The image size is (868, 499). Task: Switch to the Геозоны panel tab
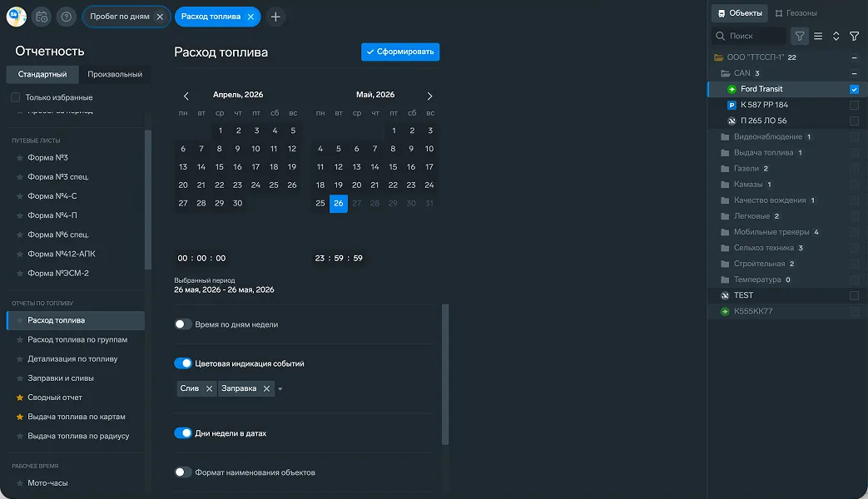click(x=796, y=13)
